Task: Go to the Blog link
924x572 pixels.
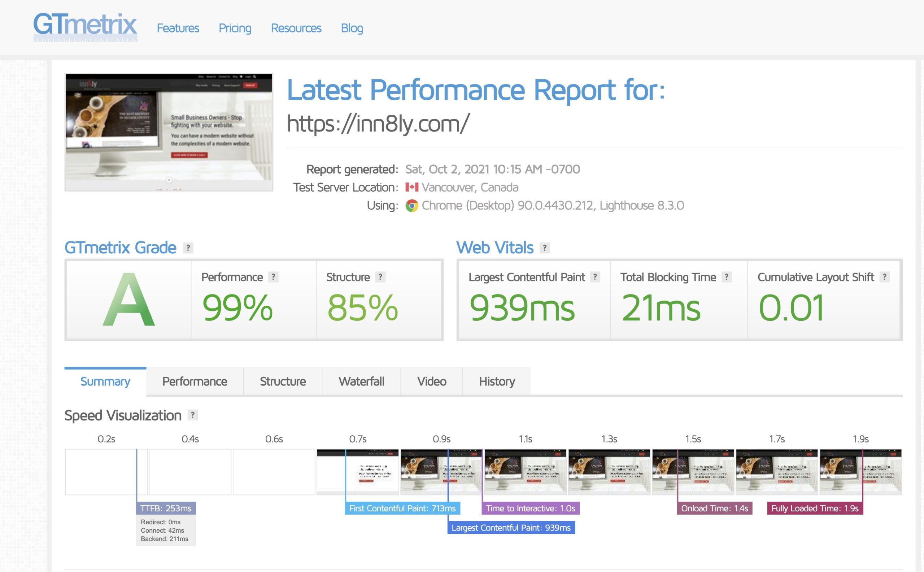Action: click(x=352, y=28)
